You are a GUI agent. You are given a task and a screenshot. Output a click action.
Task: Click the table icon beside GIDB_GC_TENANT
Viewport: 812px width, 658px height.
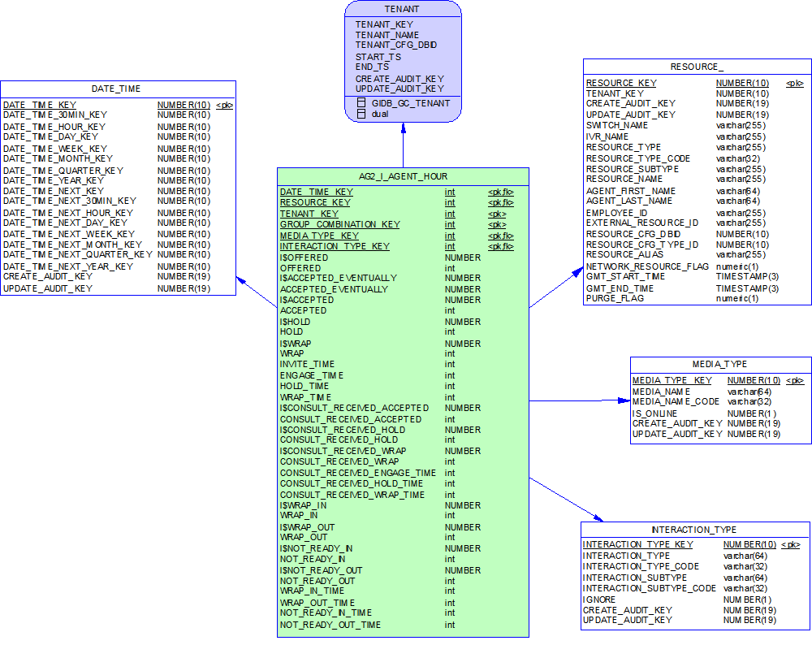tap(361, 103)
